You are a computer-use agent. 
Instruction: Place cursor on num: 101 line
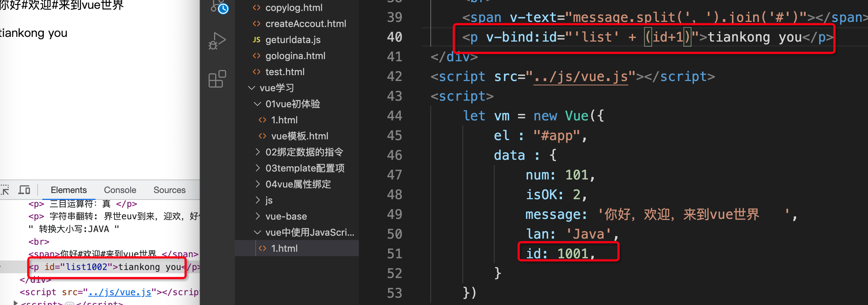pos(560,175)
